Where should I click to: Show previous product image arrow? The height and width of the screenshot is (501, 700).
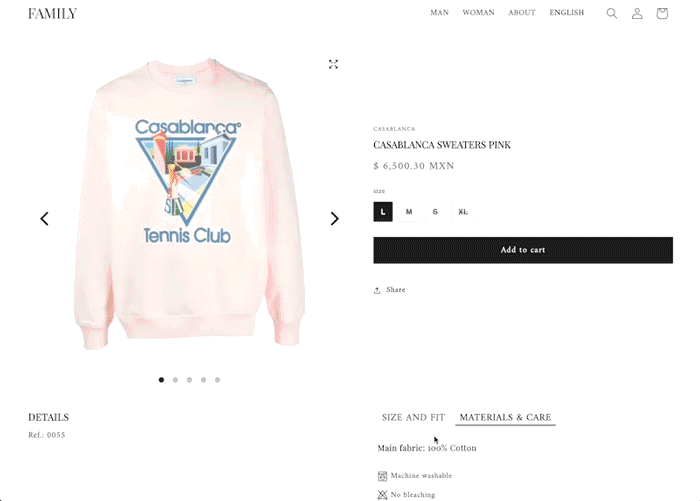tap(44, 218)
